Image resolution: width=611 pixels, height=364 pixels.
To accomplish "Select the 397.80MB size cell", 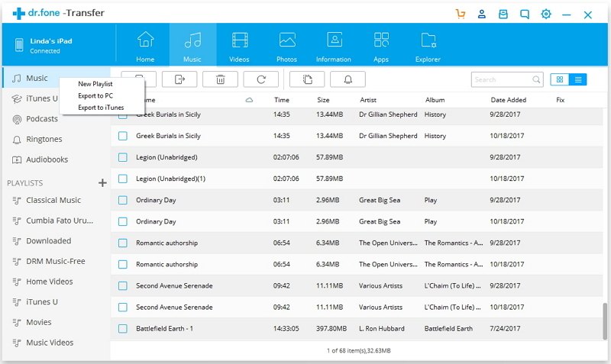I will 331,329.
